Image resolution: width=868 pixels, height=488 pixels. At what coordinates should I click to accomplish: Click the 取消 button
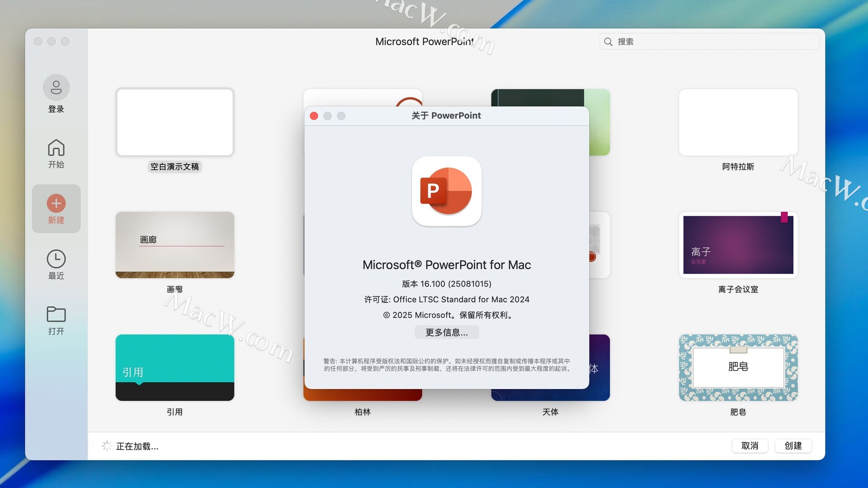coord(750,446)
